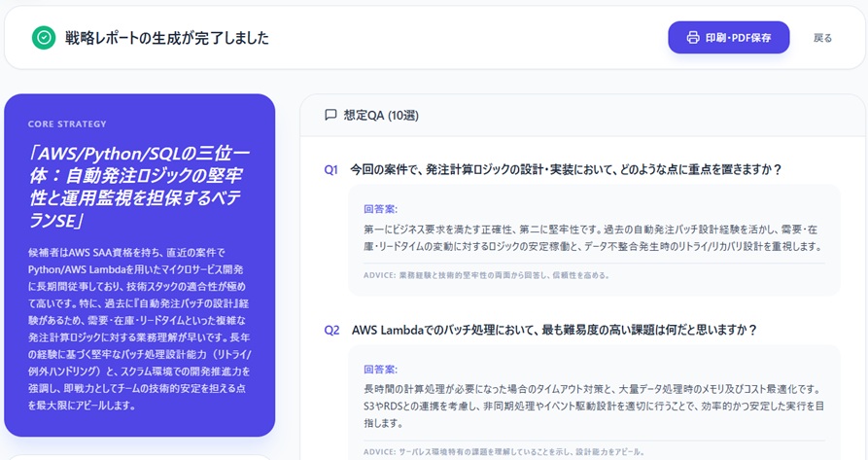Click the Q2 question number label
868x460 pixels.
(x=331, y=330)
